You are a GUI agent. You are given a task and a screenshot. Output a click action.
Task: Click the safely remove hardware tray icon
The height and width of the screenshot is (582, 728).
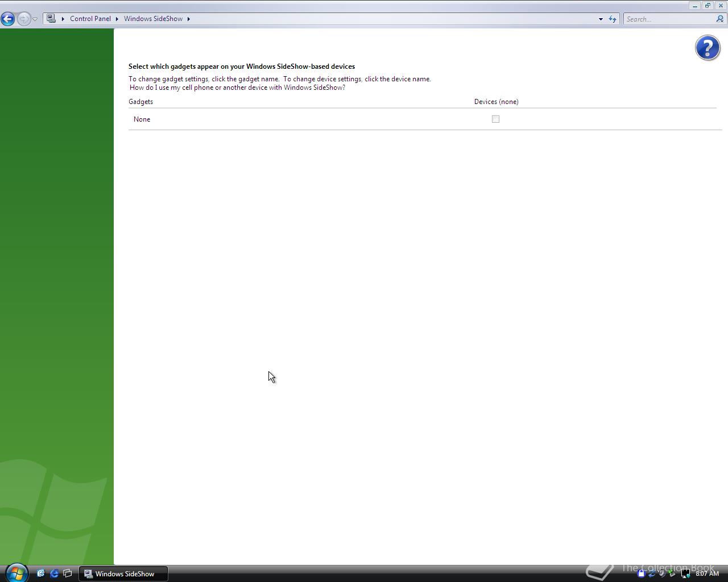click(673, 573)
